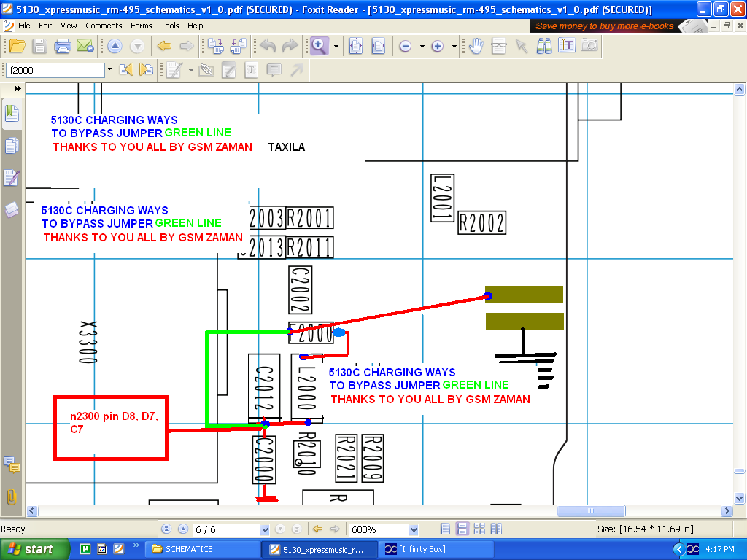747x560 pixels.
Task: Click the Fit Width icon
Action: 379,46
